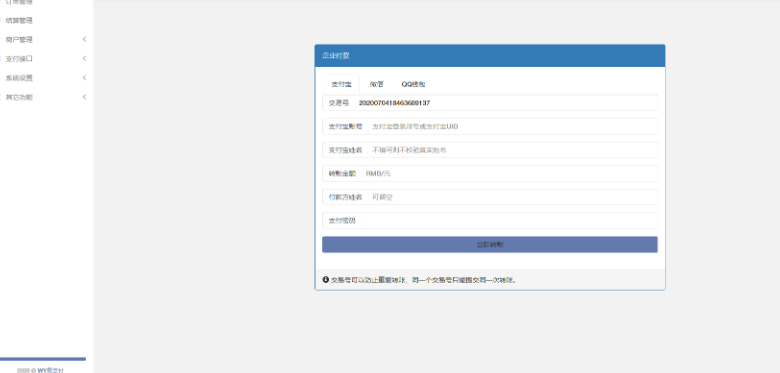This screenshot has height=373, width=780.
Task: Click the info icon beside the 交易号 note
Action: (x=325, y=280)
